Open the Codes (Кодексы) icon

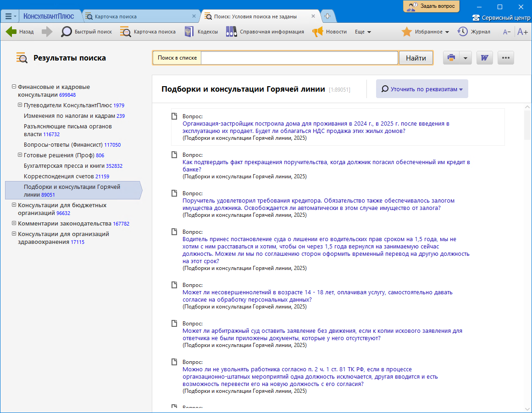point(188,32)
